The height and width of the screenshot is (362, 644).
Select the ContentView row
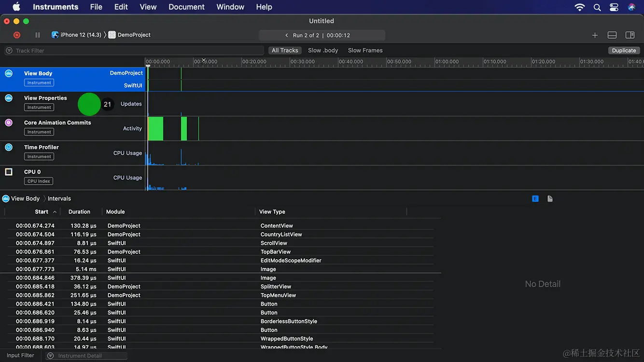(220, 225)
